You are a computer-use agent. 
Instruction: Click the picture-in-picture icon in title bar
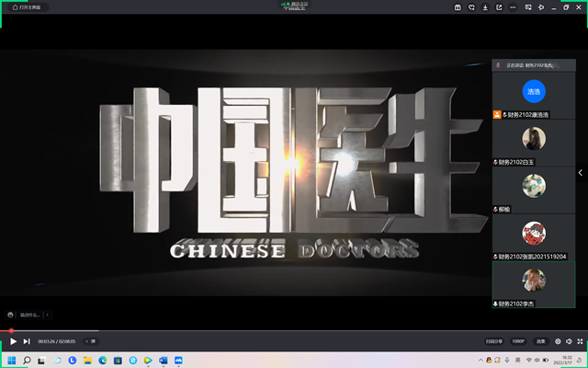pos(527,7)
